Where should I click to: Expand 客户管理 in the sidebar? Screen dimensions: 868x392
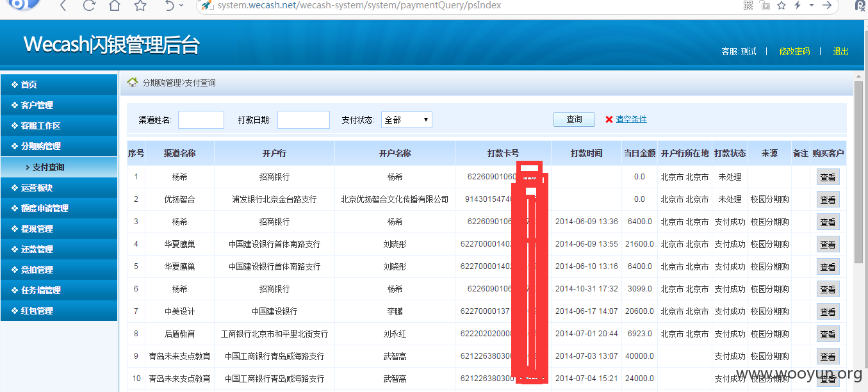click(59, 105)
